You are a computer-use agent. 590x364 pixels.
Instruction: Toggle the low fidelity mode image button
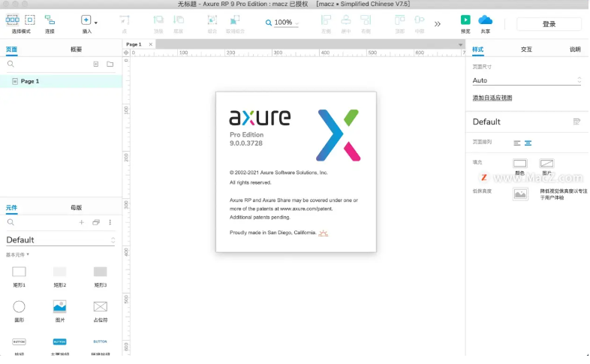point(520,194)
